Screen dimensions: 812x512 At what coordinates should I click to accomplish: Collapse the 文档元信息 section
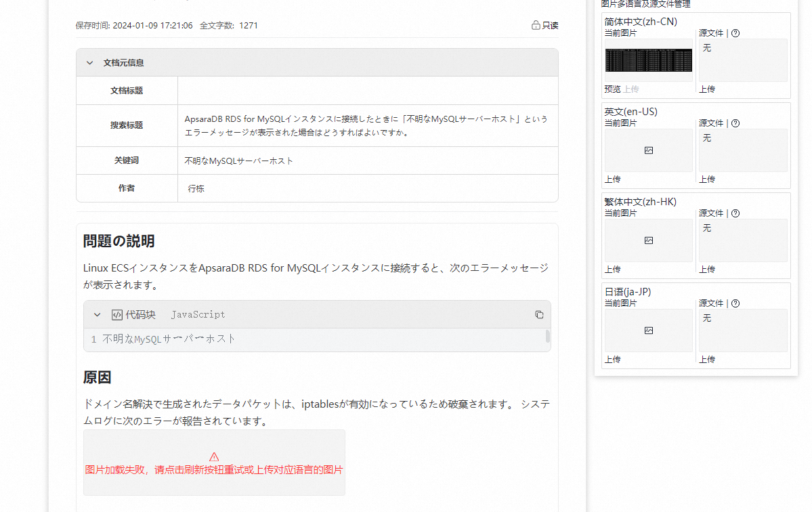click(89, 62)
